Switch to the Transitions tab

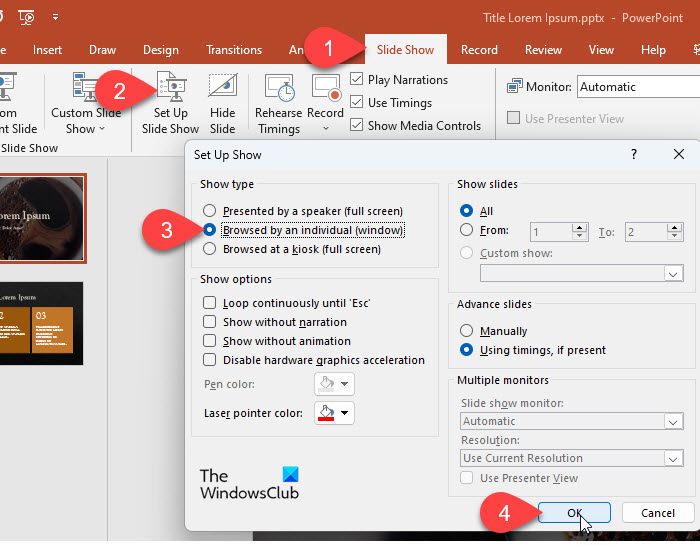tap(234, 50)
